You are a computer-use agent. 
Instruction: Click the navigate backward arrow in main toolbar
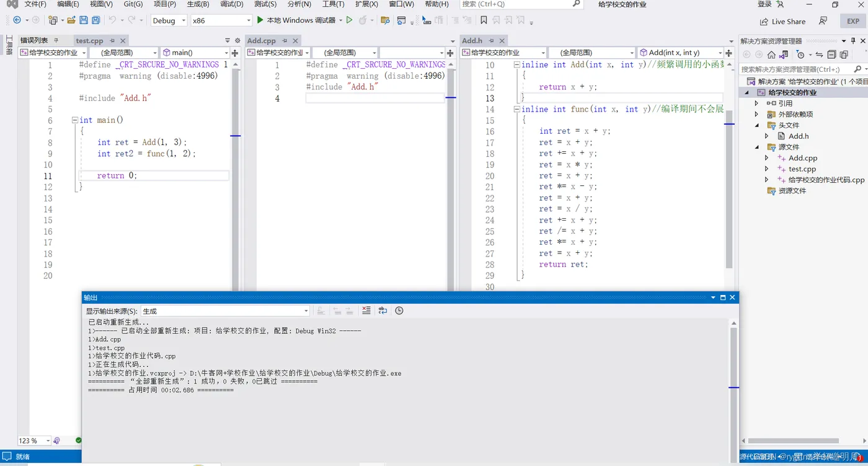(x=17, y=20)
